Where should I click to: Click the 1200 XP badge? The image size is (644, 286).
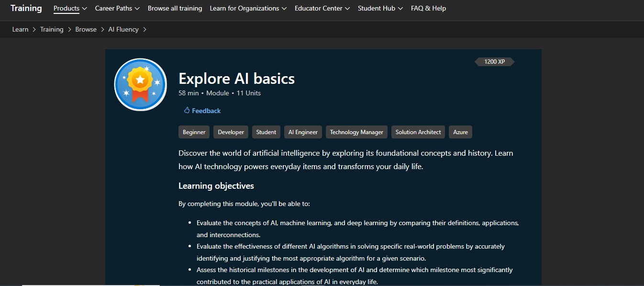tap(494, 62)
